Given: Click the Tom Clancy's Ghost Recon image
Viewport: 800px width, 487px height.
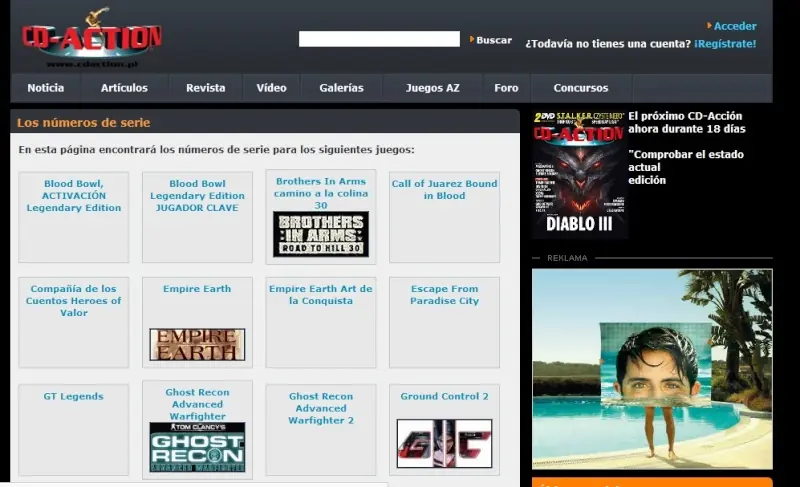Looking at the screenshot, I should coord(197,447).
